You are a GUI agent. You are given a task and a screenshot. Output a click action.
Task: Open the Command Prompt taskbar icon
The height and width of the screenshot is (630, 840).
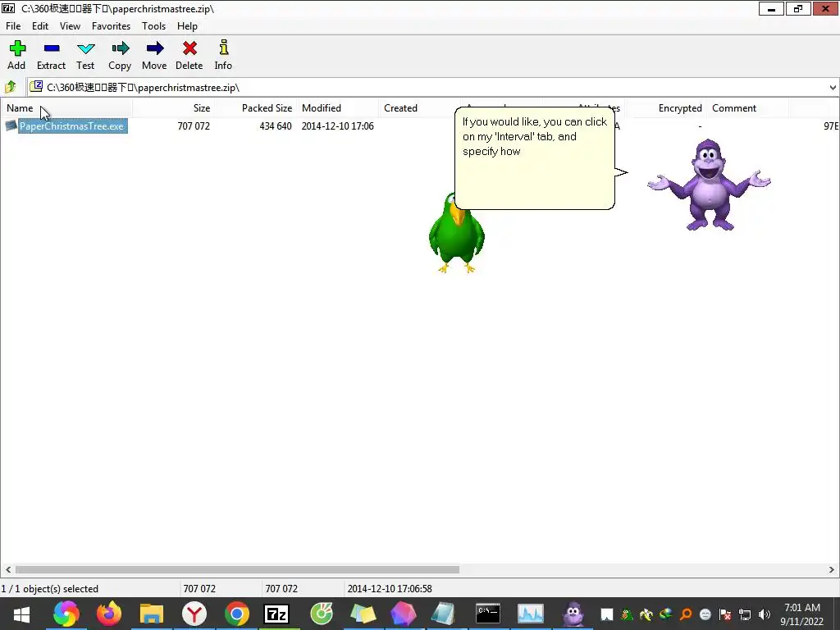click(488, 614)
